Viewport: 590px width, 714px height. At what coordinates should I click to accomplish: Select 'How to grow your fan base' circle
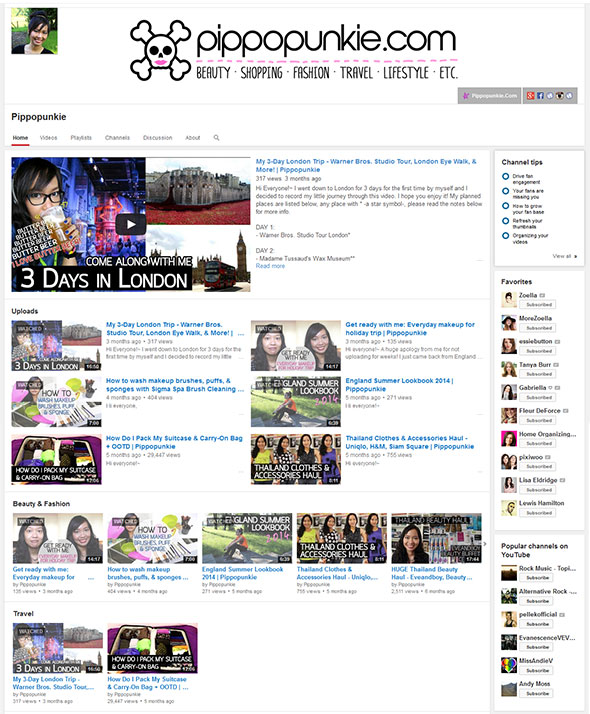pos(505,206)
